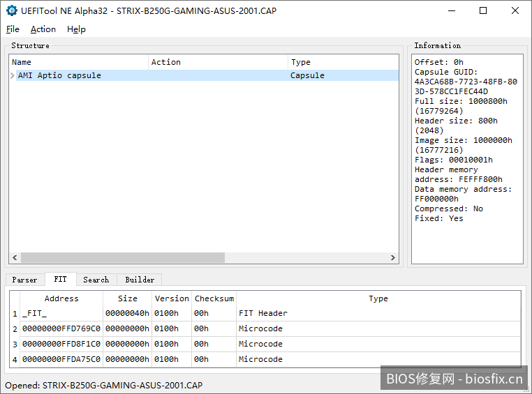The image size is (532, 394).
Task: Click the right arrow of horizontal scrollbar
Action: pos(393,258)
